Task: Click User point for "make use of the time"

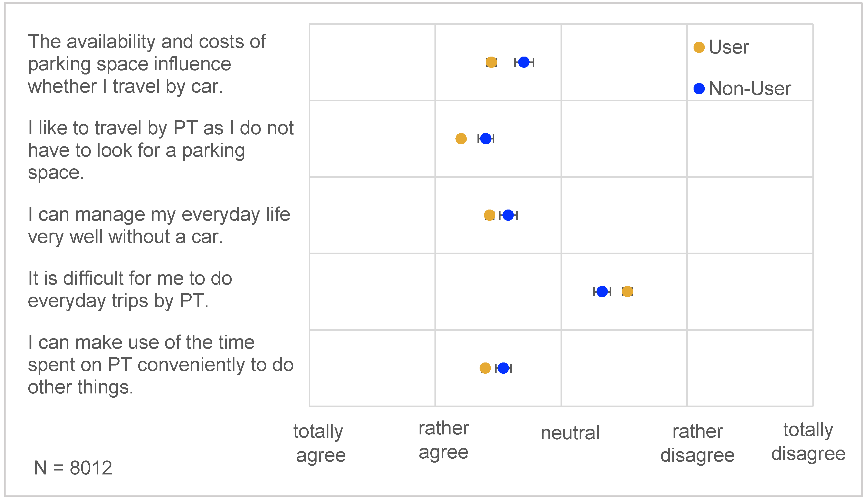Action: (x=485, y=368)
